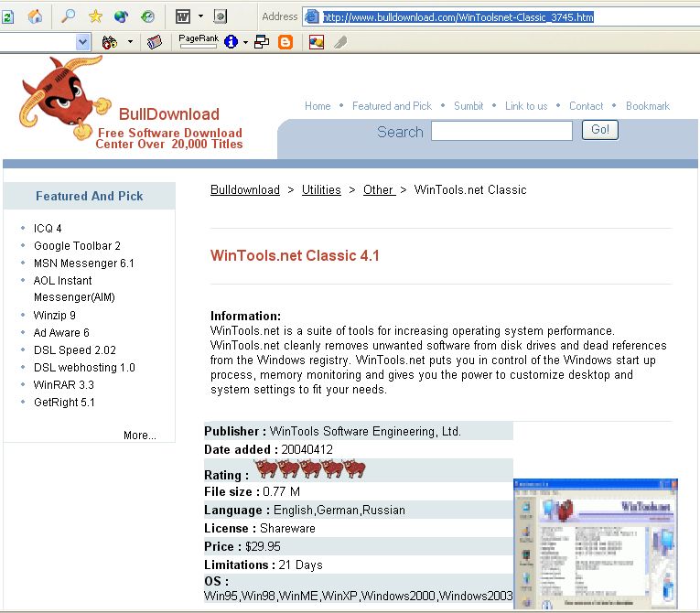700x613 pixels.
Task: Click the WinTools.net screenshot thumbnail
Action: [x=596, y=543]
